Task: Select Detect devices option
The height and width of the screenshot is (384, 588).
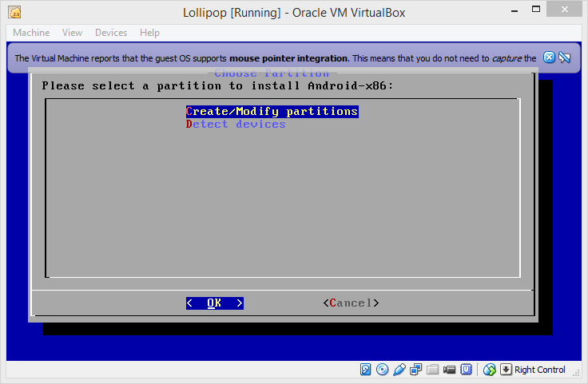Action: (x=236, y=124)
